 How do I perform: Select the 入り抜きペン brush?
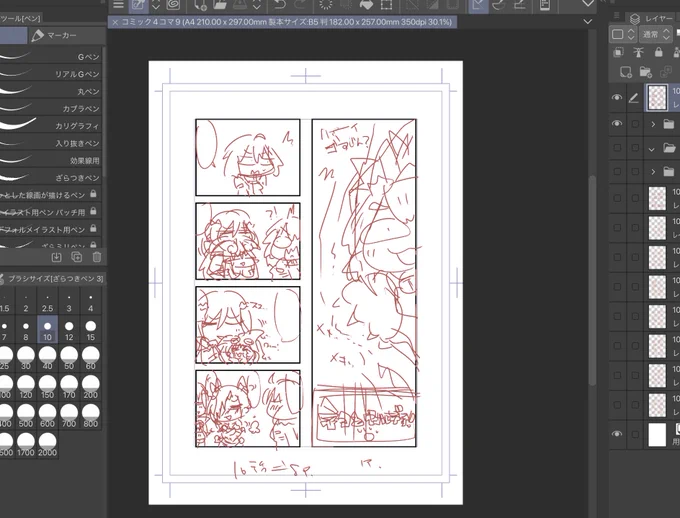pos(51,143)
